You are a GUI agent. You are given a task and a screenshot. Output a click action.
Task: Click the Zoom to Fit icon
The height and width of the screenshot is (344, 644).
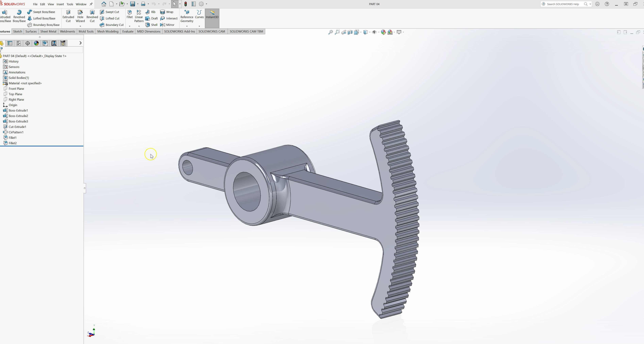coord(331,32)
